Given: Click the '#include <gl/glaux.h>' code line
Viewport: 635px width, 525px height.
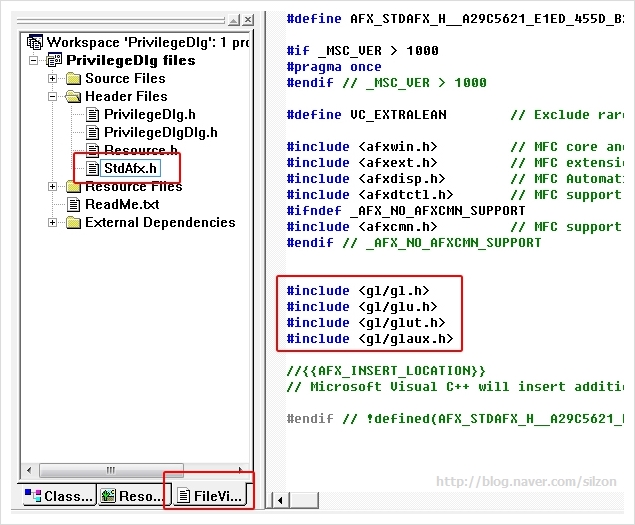Looking at the screenshot, I should (370, 339).
